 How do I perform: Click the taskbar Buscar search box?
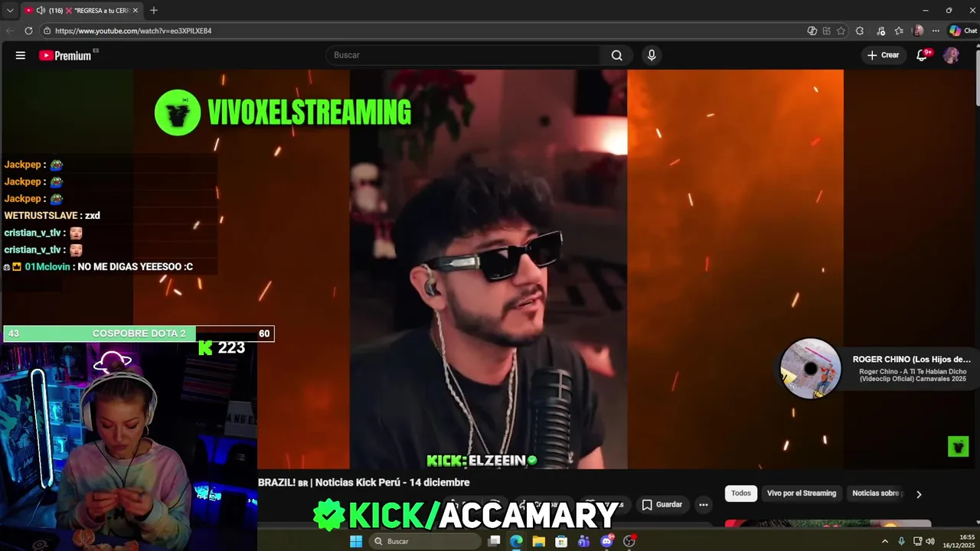click(x=425, y=541)
